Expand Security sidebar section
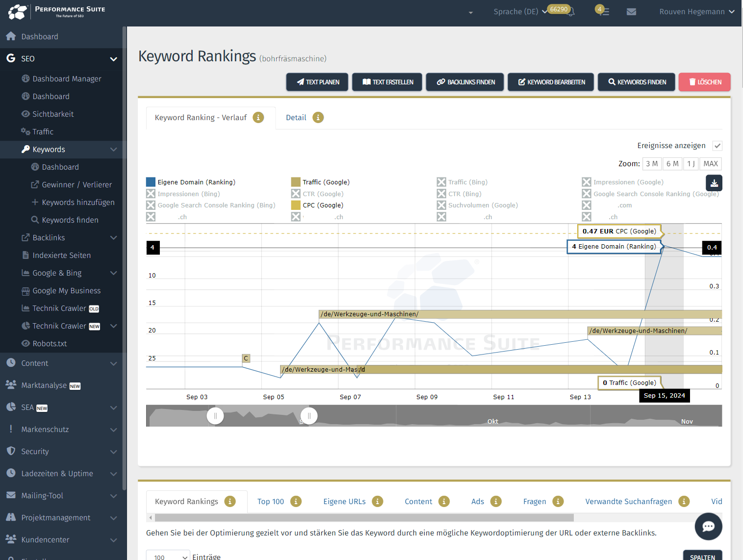Screen dimensions: 743x560 (113, 452)
